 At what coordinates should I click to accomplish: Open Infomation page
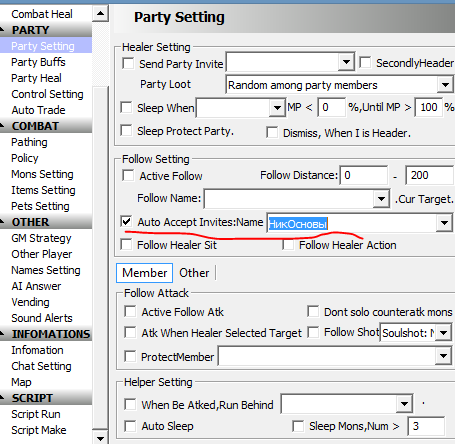(37, 350)
